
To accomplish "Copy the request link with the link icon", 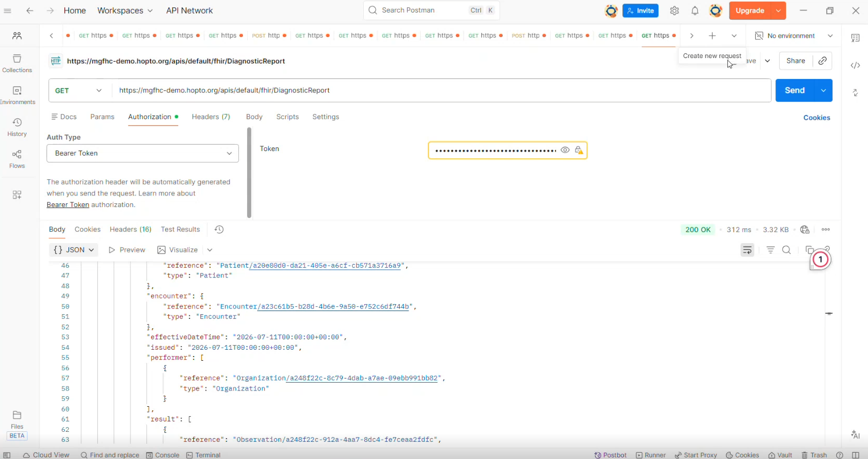I will pyautogui.click(x=823, y=61).
